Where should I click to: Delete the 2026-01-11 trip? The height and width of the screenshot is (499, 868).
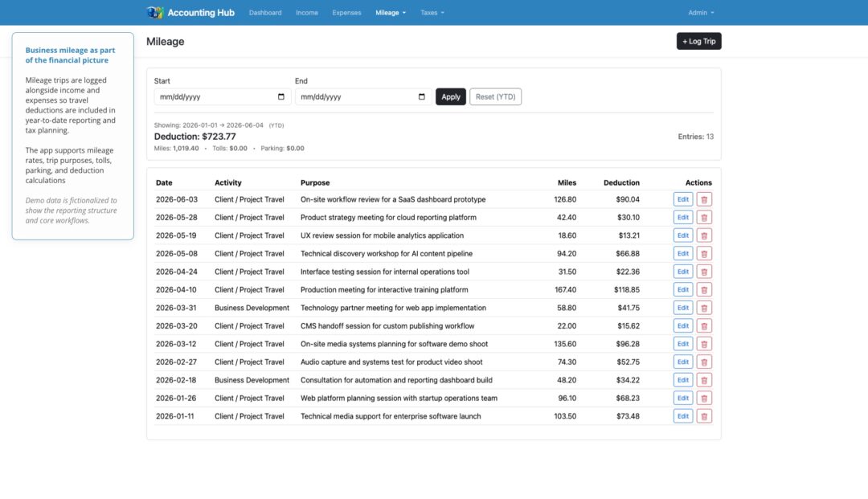(x=703, y=416)
